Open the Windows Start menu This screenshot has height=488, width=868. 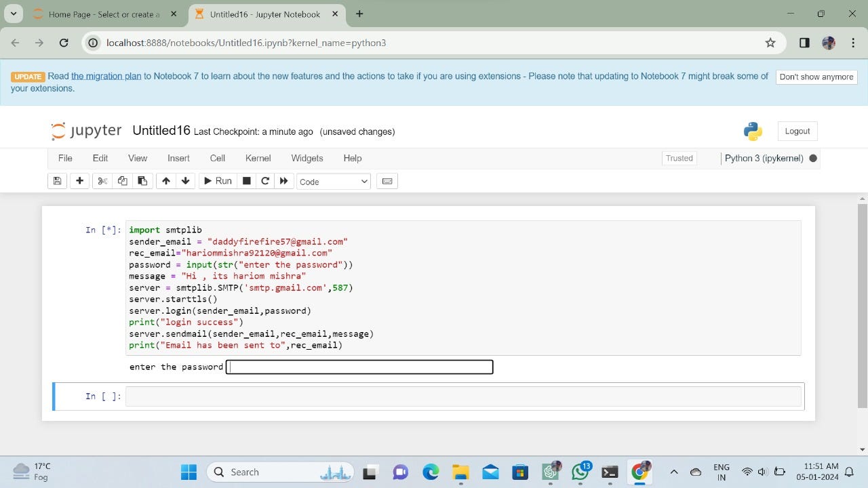189,472
